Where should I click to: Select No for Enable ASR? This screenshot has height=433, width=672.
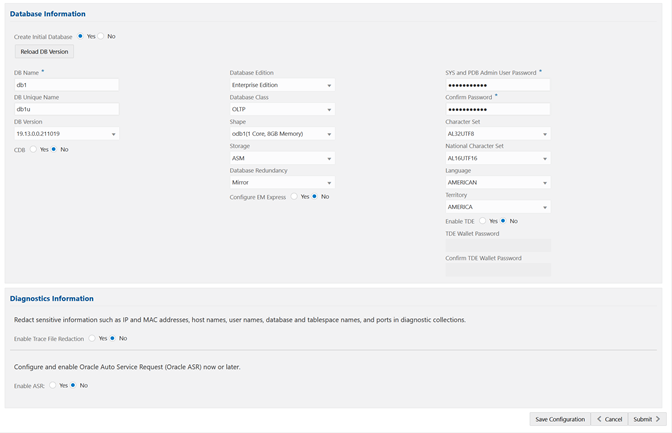[73, 386]
